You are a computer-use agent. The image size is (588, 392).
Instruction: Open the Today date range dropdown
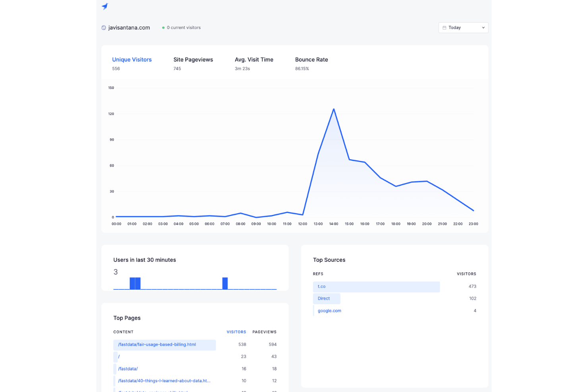click(463, 27)
